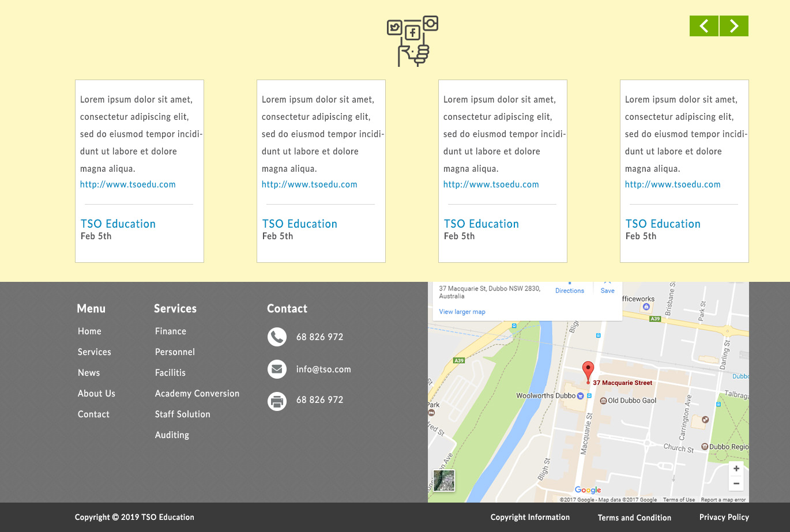This screenshot has width=790, height=532.
Task: Open the Auditing service entry
Action: pos(172,435)
